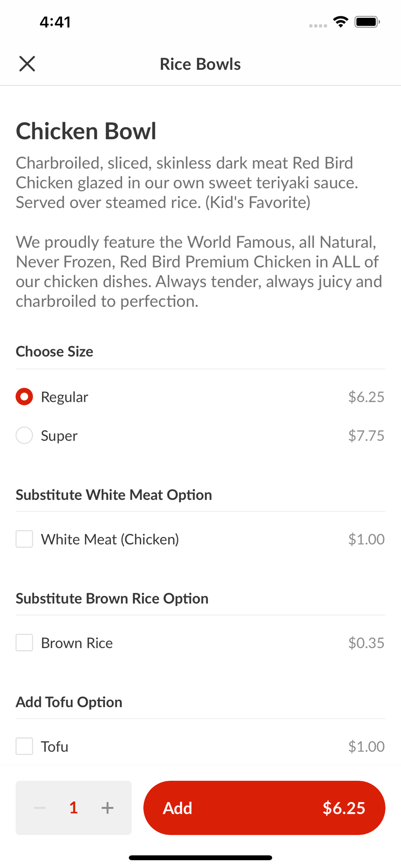Tap the Add button for $6.25
This screenshot has height=868, width=401.
264,808
